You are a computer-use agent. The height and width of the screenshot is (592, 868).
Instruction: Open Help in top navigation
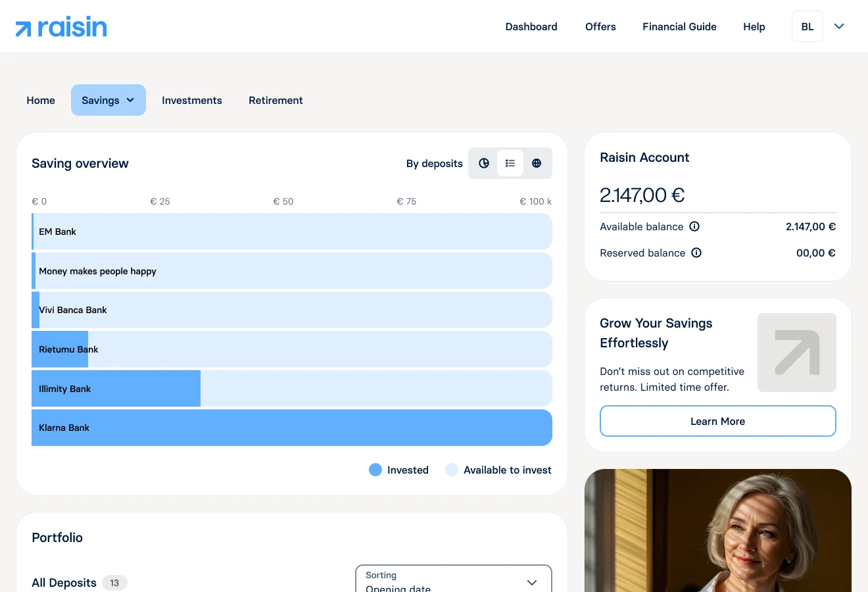(754, 26)
